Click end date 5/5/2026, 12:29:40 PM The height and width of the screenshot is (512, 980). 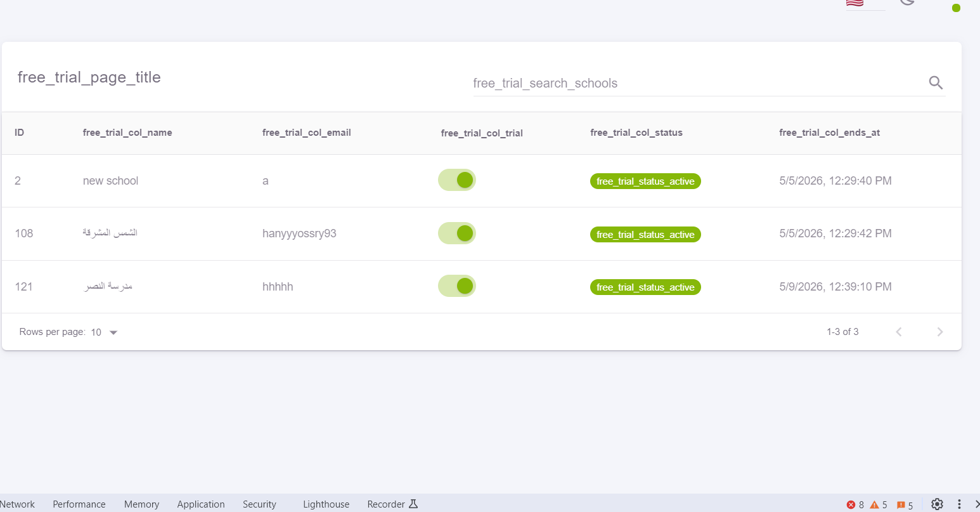835,181
